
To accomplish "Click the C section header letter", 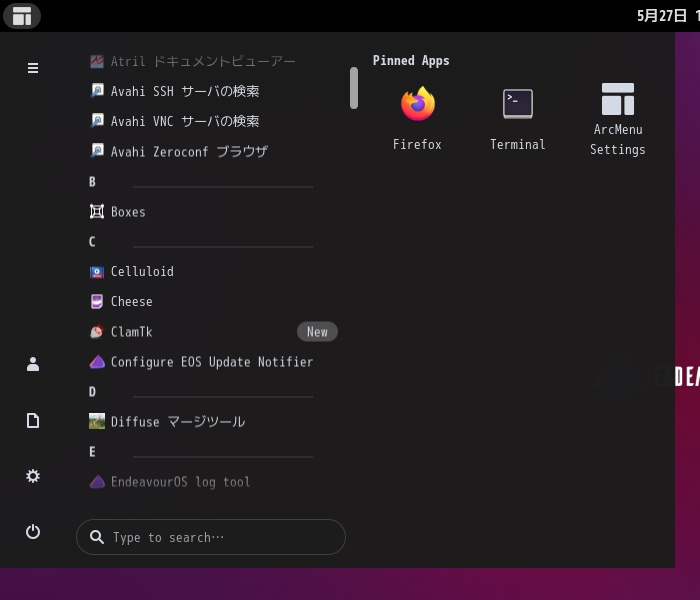I will pos(92,242).
